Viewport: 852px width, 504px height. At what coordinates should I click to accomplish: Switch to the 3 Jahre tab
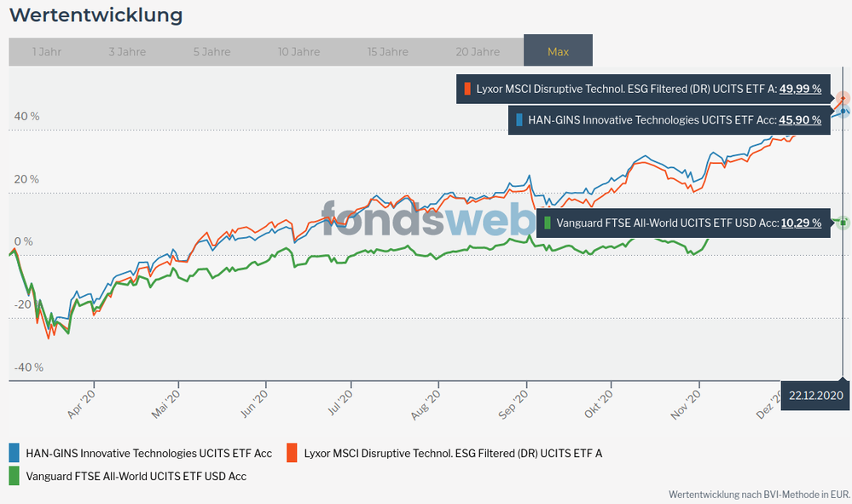(x=127, y=52)
